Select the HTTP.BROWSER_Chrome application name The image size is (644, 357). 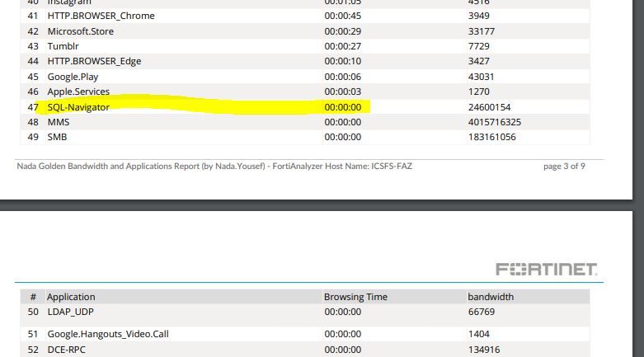[101, 16]
